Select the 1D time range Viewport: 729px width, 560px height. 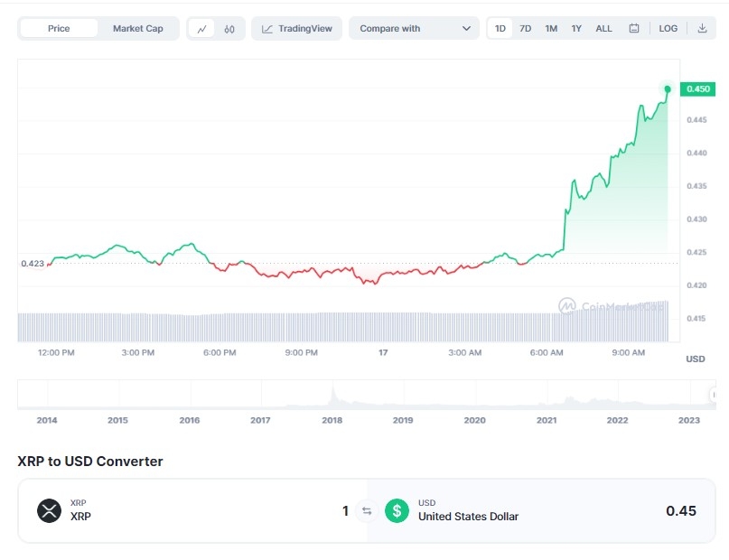pyautogui.click(x=500, y=28)
